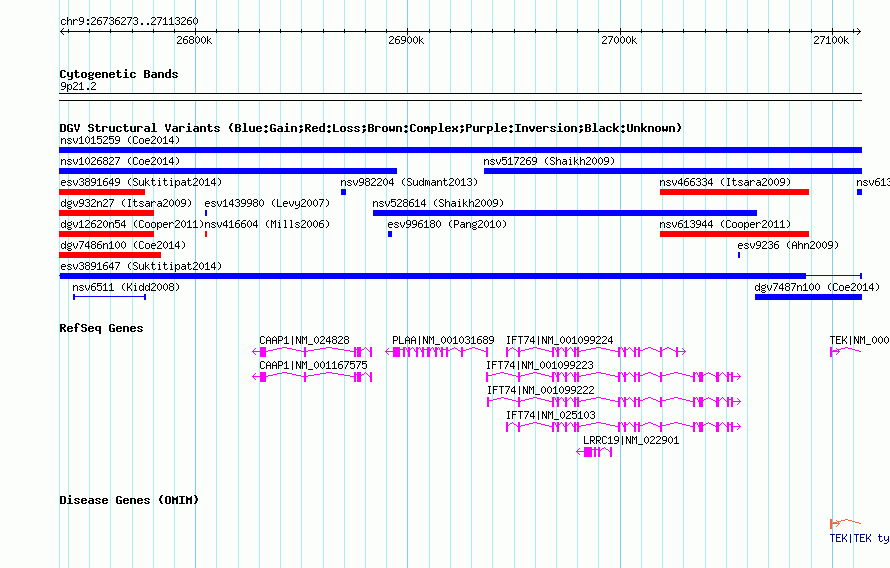This screenshot has height=568, width=890.
Task: Click the blue dgv7487n100 gain bar
Action: 808,297
